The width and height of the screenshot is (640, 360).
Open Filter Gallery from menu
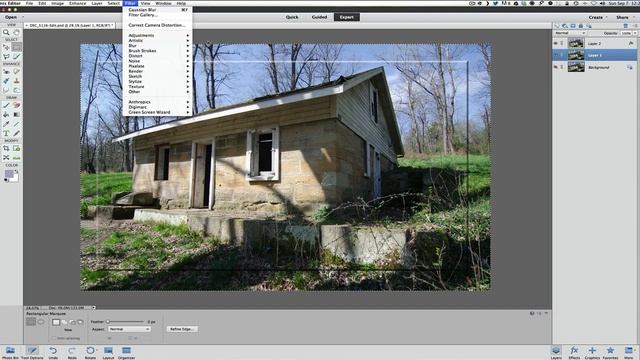tap(158, 15)
